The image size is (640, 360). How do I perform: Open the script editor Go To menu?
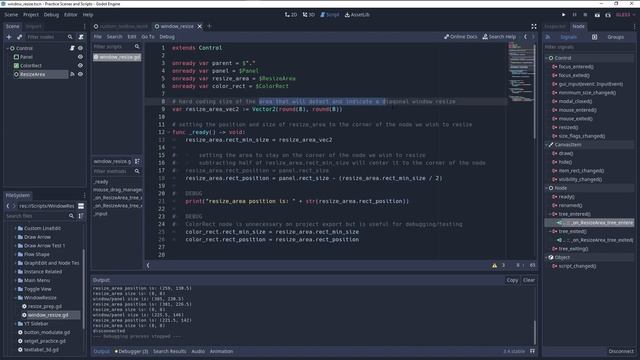[x=148, y=37]
